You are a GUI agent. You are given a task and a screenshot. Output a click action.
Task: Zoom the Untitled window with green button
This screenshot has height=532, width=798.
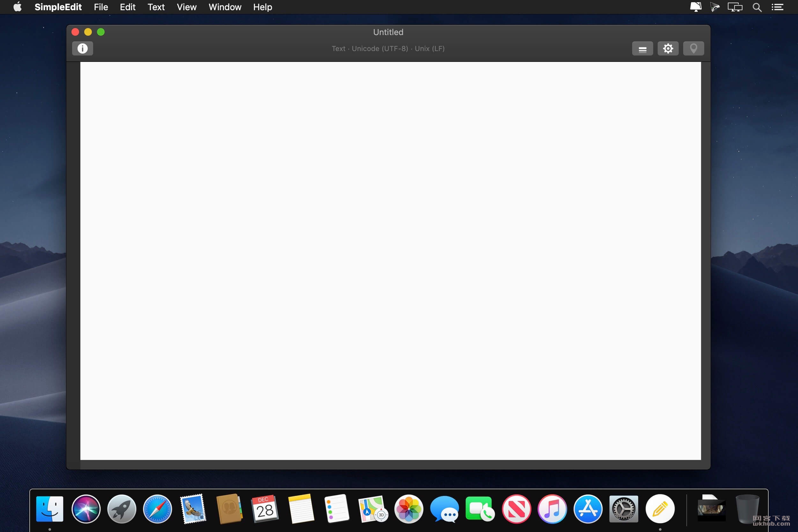[x=101, y=32]
